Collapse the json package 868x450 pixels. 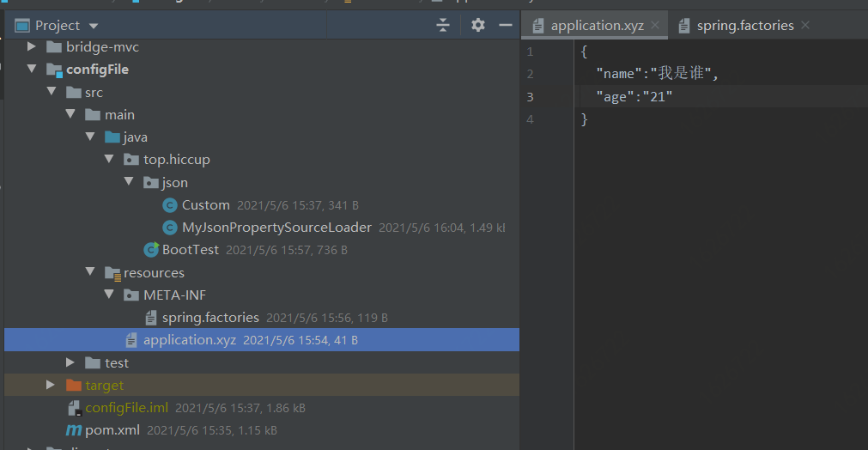point(129,181)
